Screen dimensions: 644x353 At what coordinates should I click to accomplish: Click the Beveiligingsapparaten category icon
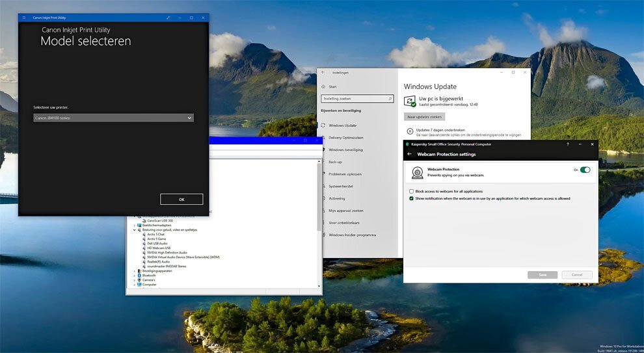[x=139, y=271]
